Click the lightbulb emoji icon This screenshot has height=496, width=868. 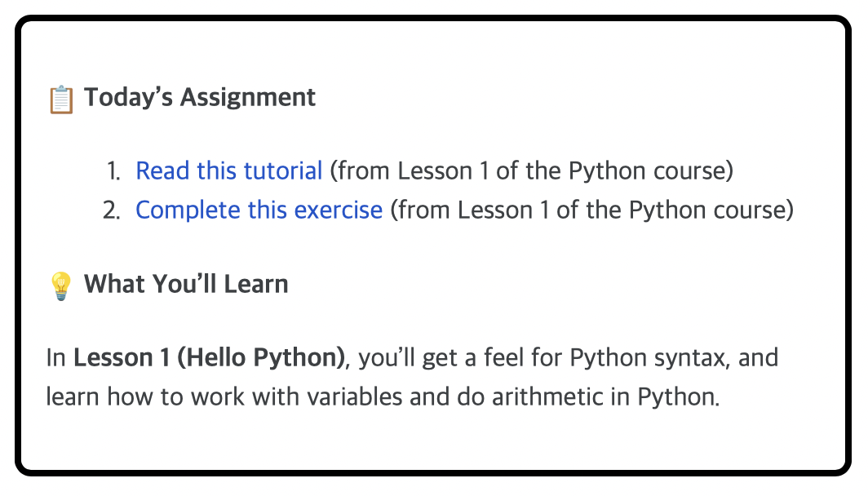click(x=61, y=286)
